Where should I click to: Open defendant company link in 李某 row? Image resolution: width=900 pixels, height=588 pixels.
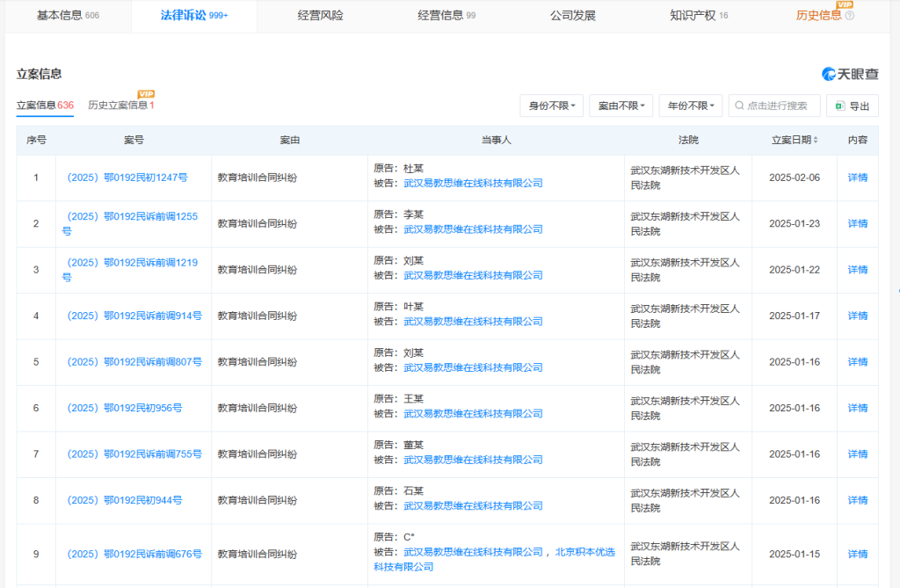[473, 229]
